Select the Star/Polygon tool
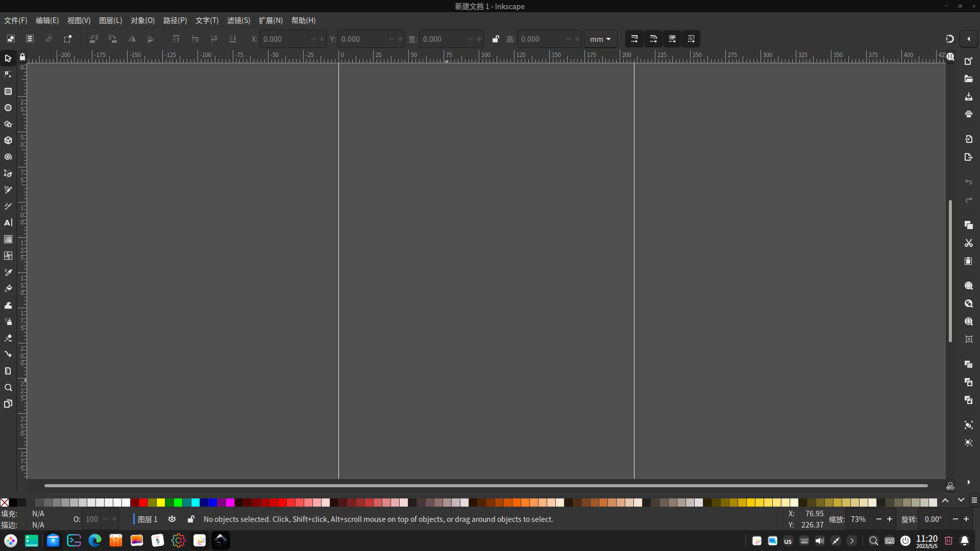 point(8,124)
